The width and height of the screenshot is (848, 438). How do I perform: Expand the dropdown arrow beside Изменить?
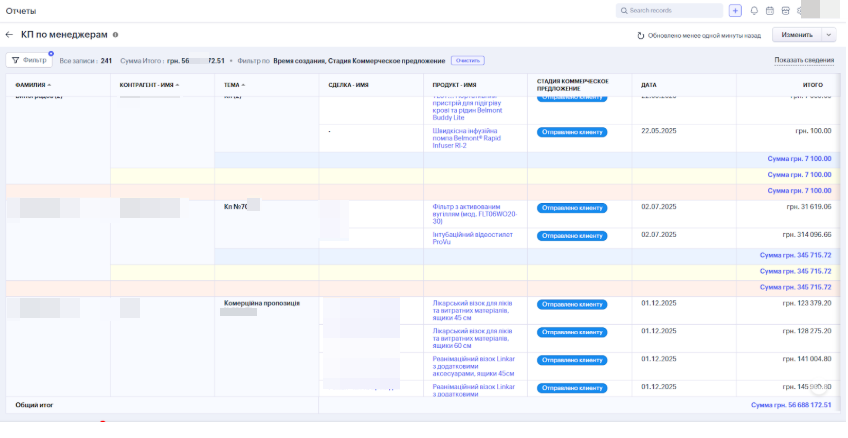829,35
